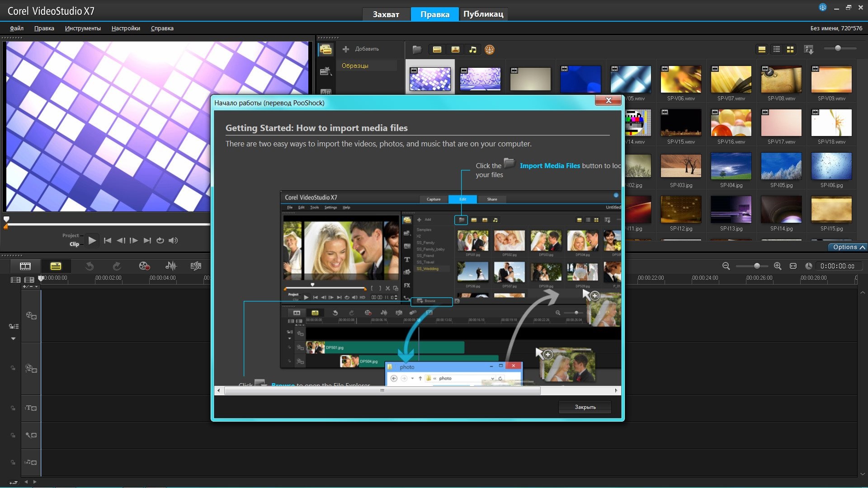Screen dimensions: 868x488
Task: Click the Corel guide globe icon
Action: coord(823,7)
